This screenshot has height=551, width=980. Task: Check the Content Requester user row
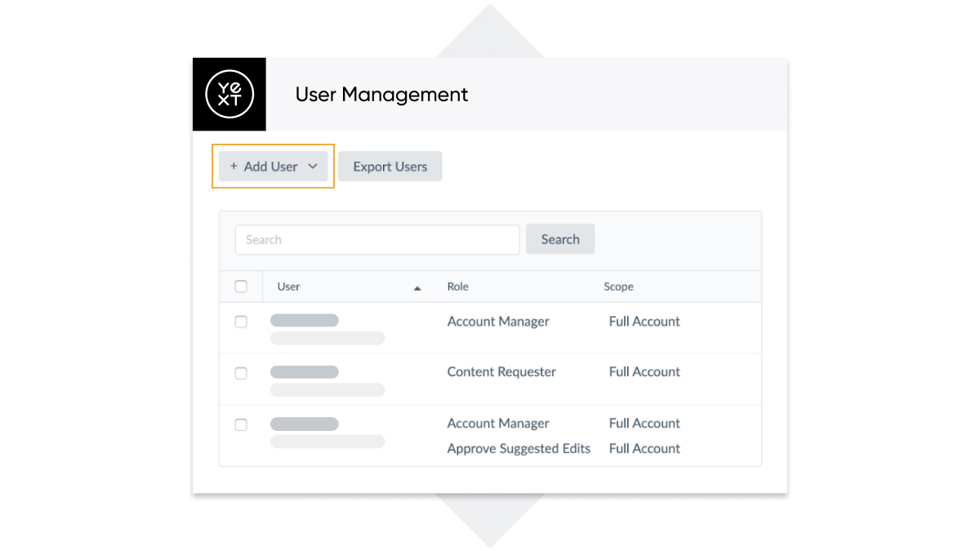tap(241, 373)
